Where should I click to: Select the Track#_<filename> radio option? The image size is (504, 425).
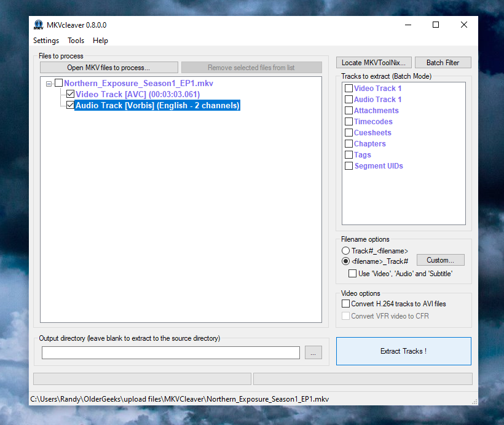[x=346, y=250]
